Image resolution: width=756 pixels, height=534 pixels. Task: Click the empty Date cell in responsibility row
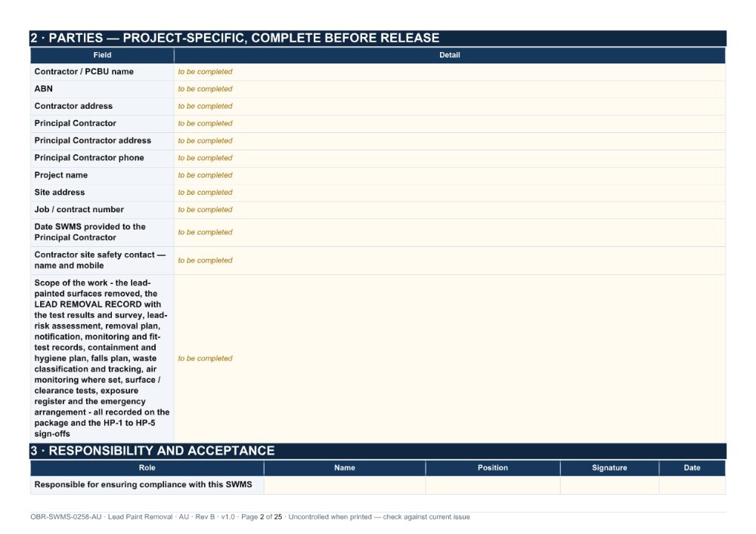click(x=692, y=485)
